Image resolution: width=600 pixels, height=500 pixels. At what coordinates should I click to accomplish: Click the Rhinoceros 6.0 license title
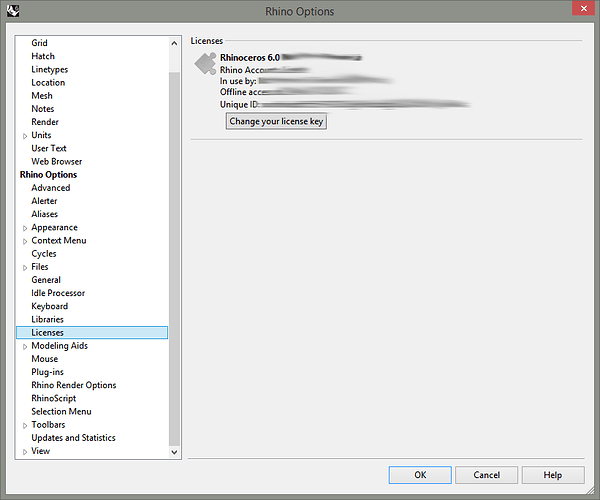(250, 58)
